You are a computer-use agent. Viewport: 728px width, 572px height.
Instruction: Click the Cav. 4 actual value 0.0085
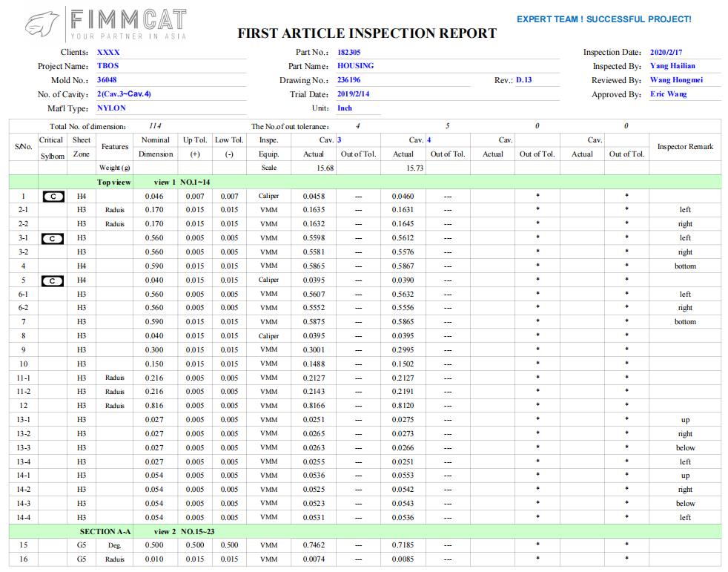pos(403,559)
